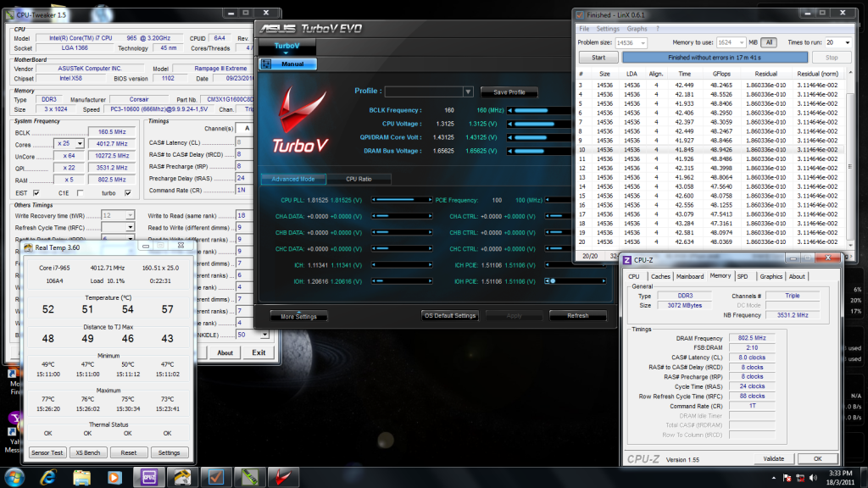Decrease CPU Voltage with left arrow in TurboV

coord(509,124)
